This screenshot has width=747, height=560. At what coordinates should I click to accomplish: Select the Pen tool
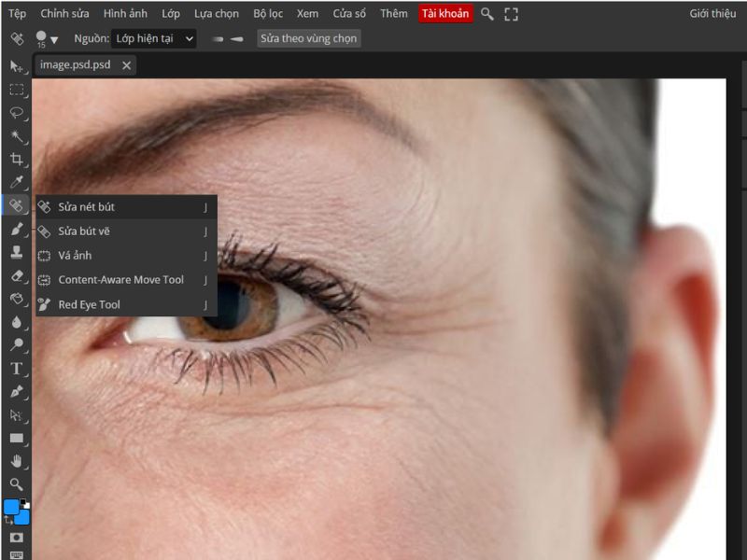coord(16,391)
